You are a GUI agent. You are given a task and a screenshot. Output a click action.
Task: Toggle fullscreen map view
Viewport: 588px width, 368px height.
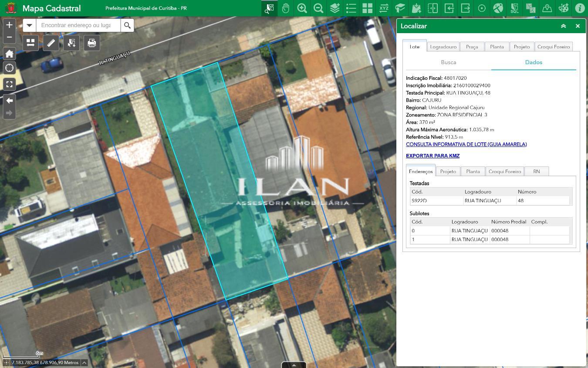click(9, 84)
